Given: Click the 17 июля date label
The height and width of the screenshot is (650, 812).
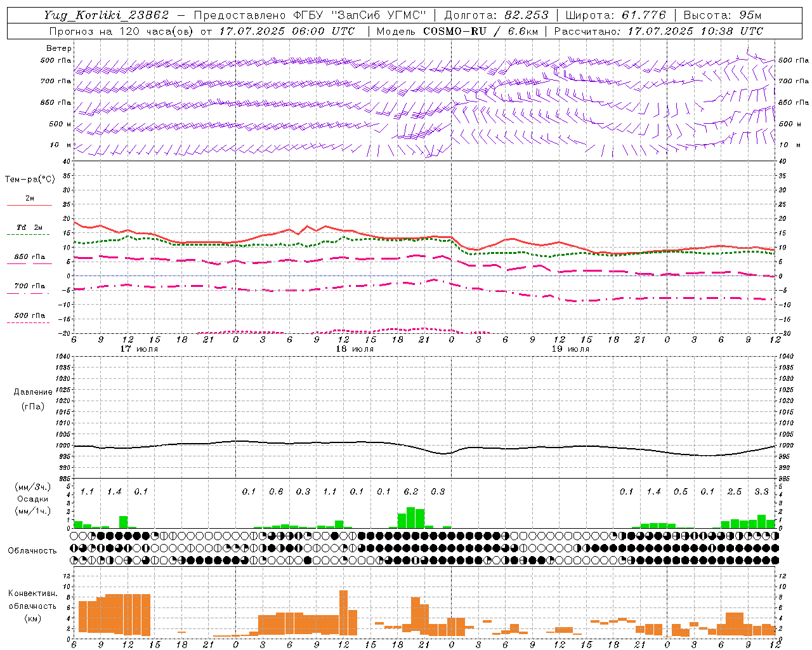Looking at the screenshot, I should pos(139,349).
